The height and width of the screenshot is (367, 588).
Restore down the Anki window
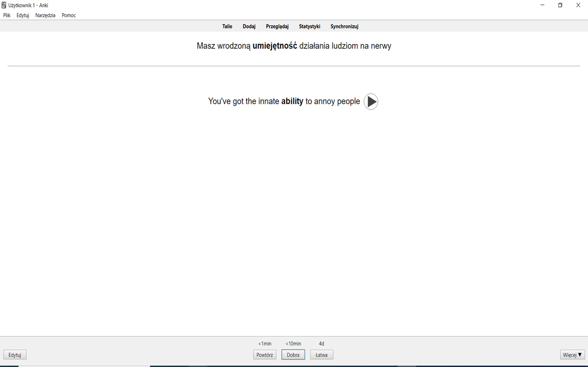point(560,5)
